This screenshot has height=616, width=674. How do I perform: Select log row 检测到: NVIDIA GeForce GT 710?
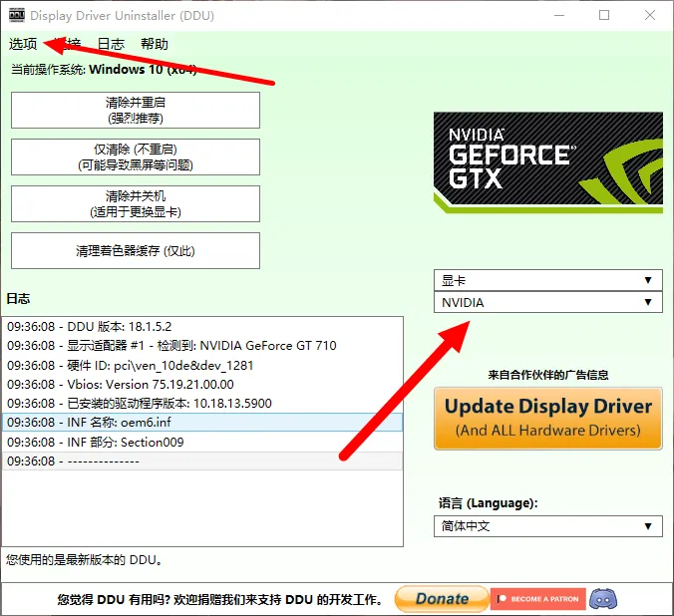click(x=202, y=346)
